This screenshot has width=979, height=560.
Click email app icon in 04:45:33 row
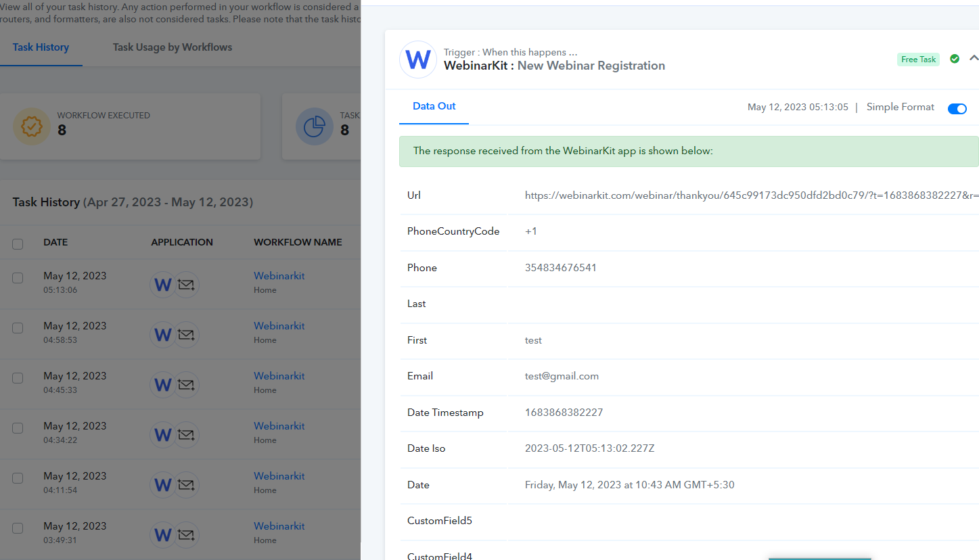point(186,385)
